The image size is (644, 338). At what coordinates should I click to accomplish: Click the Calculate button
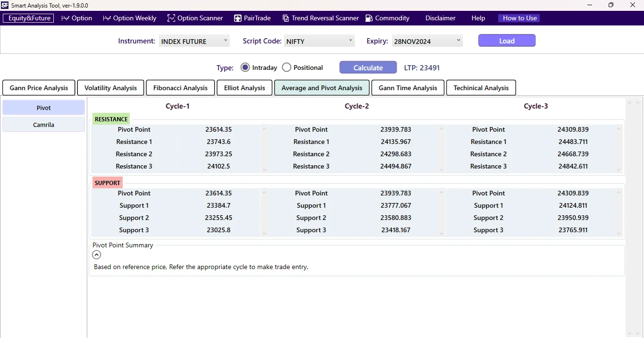click(x=368, y=67)
